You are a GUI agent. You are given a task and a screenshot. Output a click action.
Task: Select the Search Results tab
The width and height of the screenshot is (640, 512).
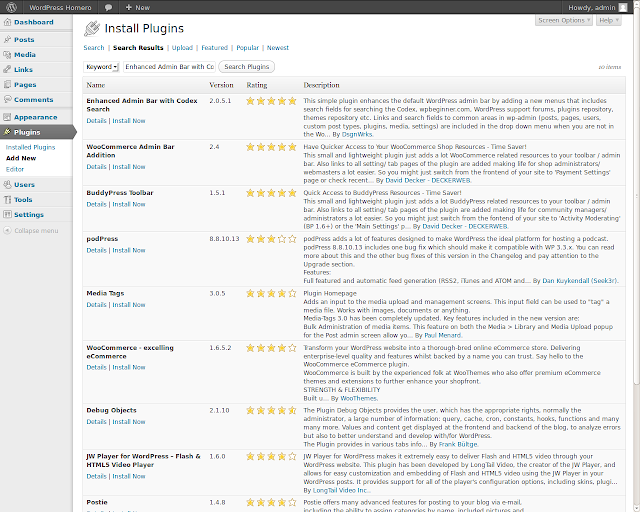coord(138,48)
